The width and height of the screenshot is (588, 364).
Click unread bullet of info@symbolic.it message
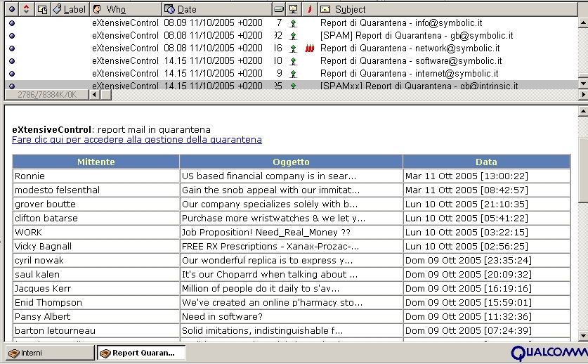tap(11, 23)
